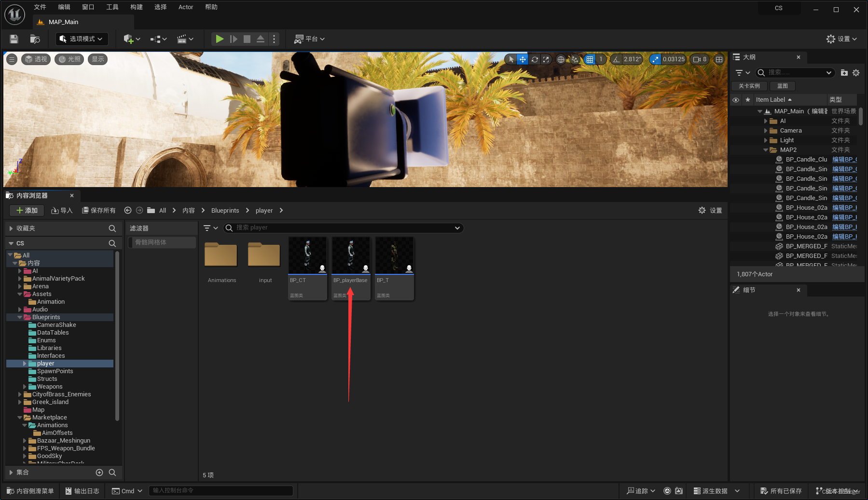This screenshot has height=500, width=868.
Task: Go back in content browser history
Action: tap(128, 210)
